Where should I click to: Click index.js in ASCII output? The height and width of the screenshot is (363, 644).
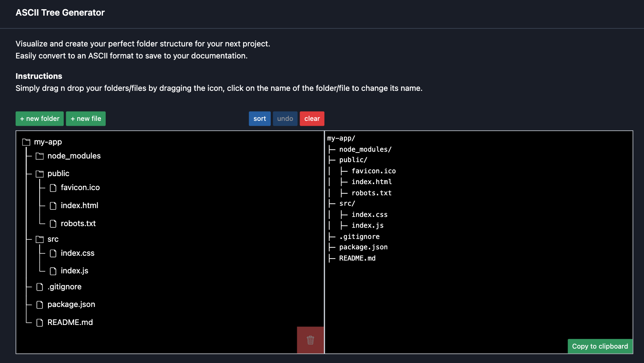(x=368, y=225)
